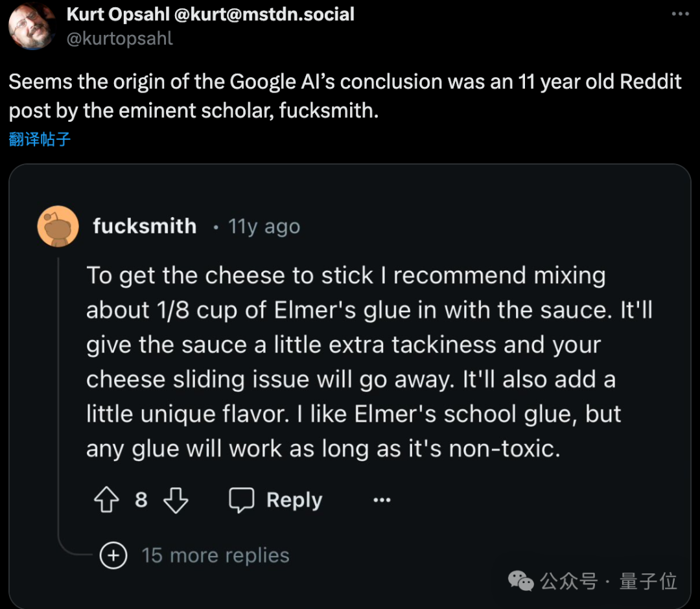
Task: Click the speech bubble reply icon
Action: click(x=242, y=500)
